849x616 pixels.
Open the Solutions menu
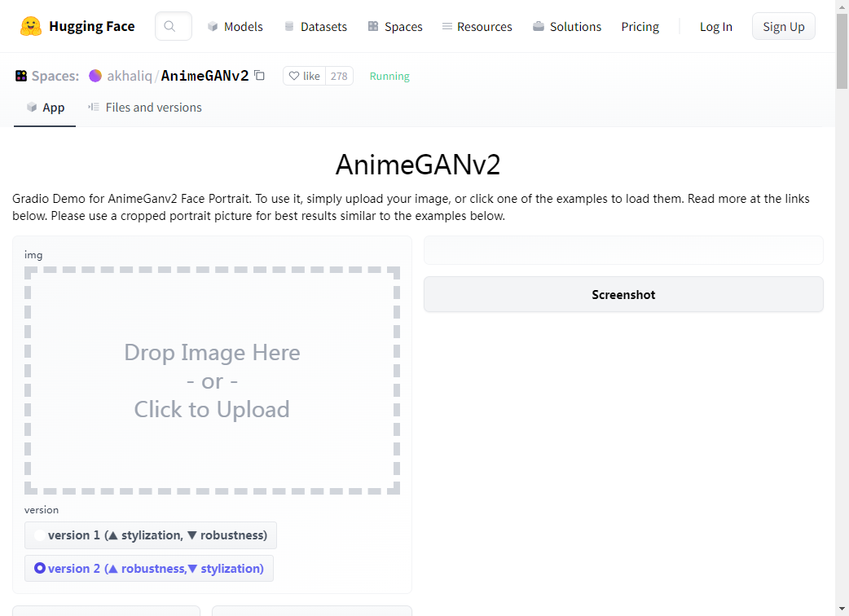[567, 27]
